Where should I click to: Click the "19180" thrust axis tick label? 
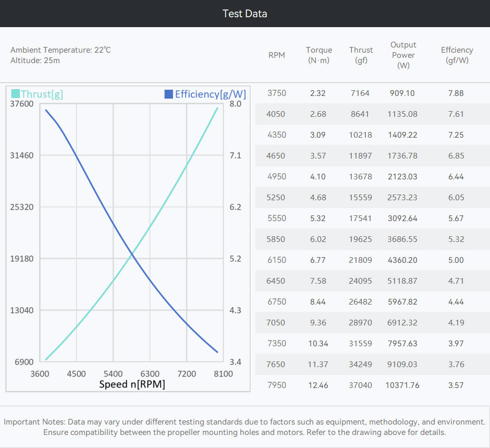(x=21, y=259)
